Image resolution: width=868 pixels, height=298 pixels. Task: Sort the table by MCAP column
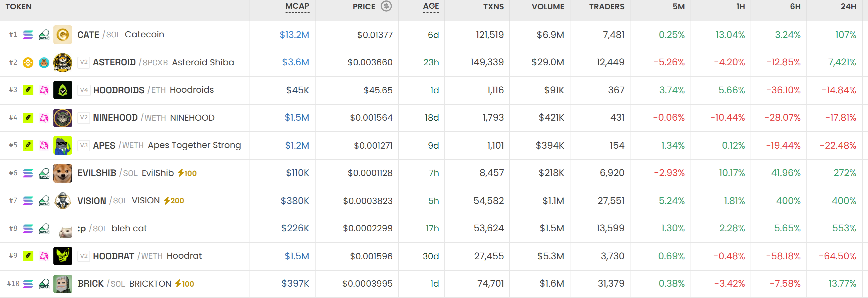point(297,6)
